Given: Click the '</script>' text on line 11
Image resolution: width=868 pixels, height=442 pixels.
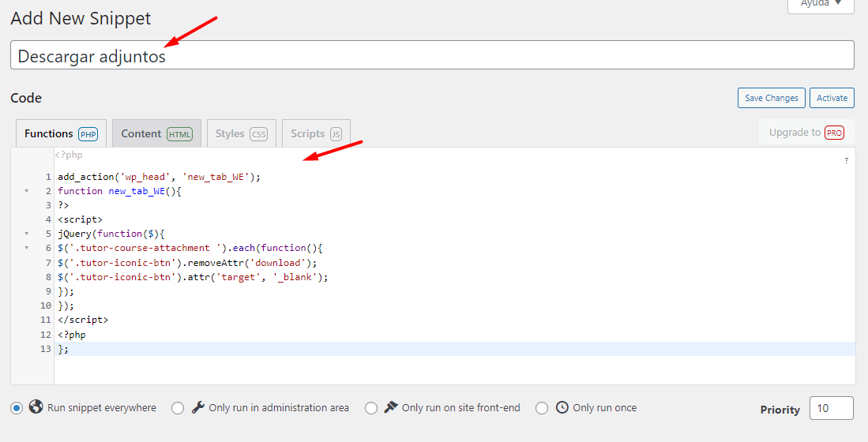Looking at the screenshot, I should tap(83, 320).
